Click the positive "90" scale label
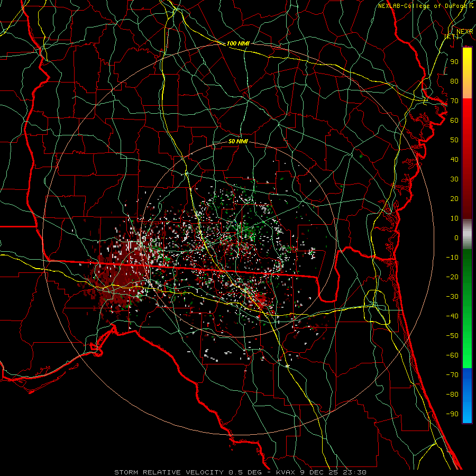 coord(454,62)
